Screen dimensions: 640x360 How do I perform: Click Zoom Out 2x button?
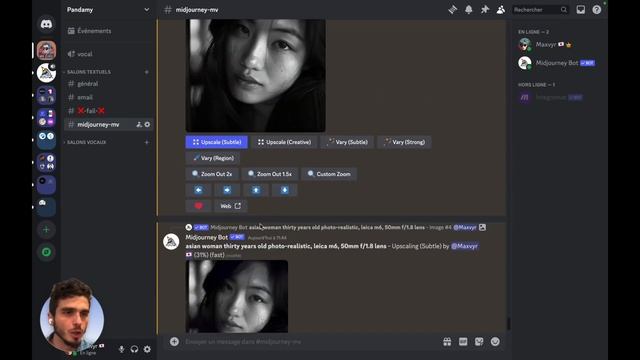point(212,174)
